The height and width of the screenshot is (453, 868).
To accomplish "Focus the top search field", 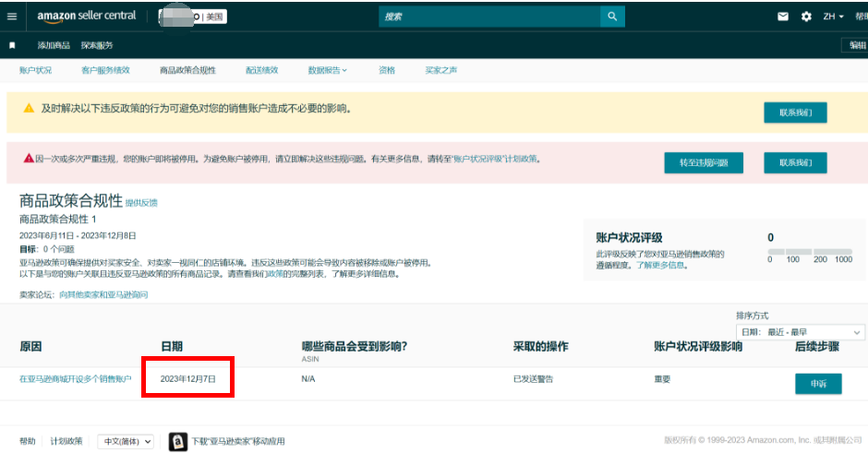I will point(489,17).
